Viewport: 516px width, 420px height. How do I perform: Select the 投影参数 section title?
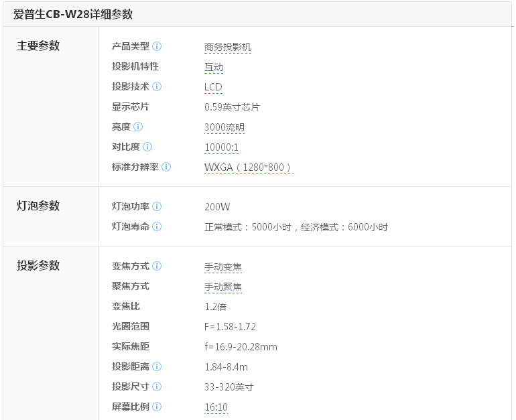(x=38, y=265)
